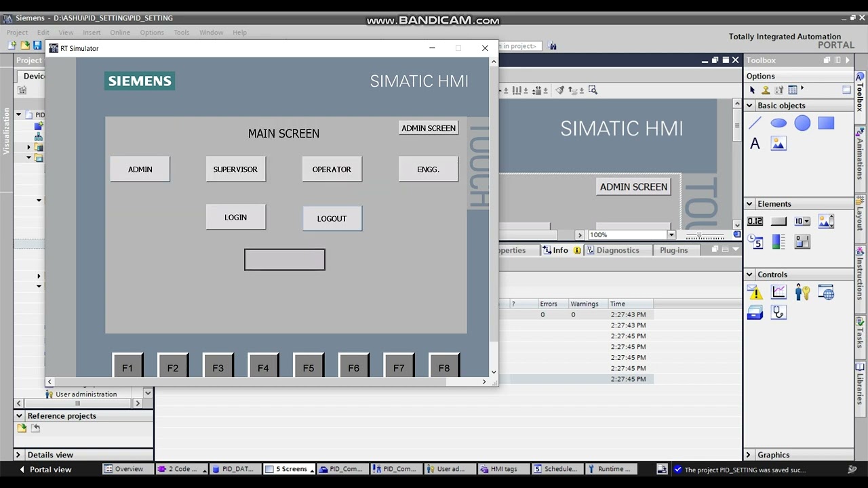This screenshot has height=488, width=868.
Task: Click ADMIN button in RT Simulator
Action: pos(140,169)
